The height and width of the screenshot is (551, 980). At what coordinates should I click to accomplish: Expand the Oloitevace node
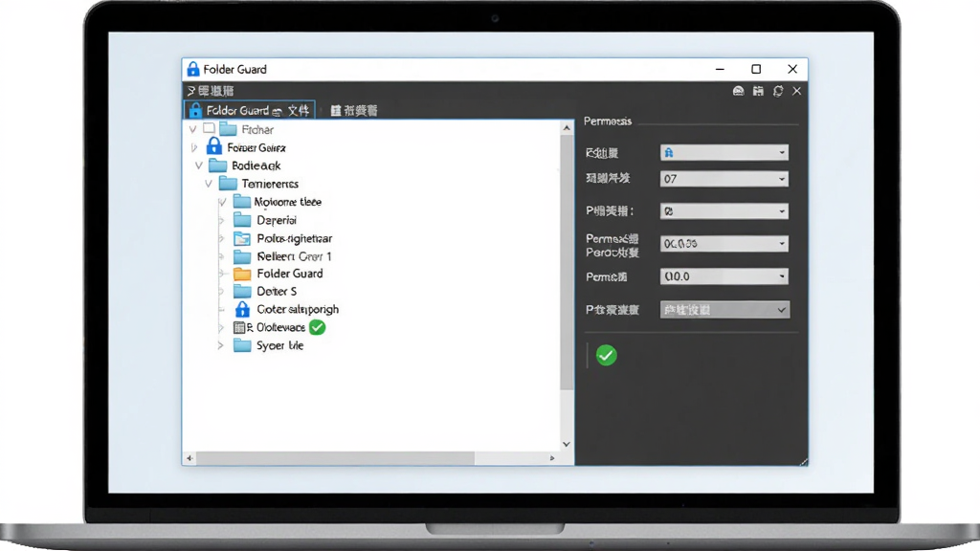pos(220,327)
